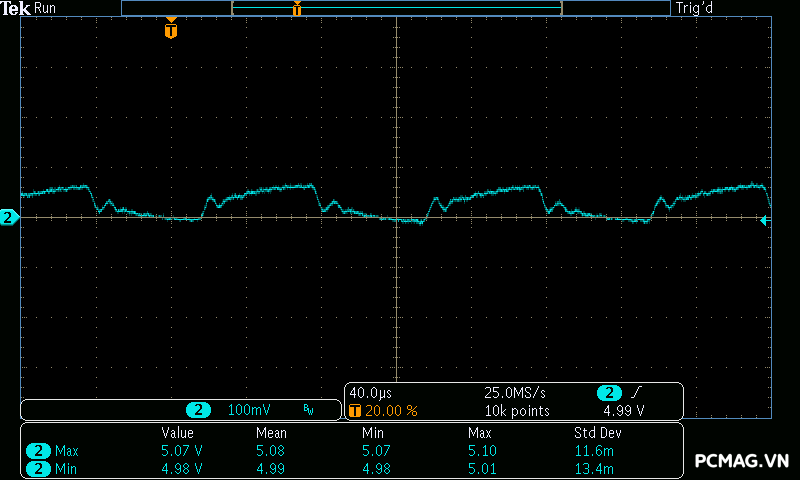Click the 4.99 V trigger level readout

click(x=623, y=411)
